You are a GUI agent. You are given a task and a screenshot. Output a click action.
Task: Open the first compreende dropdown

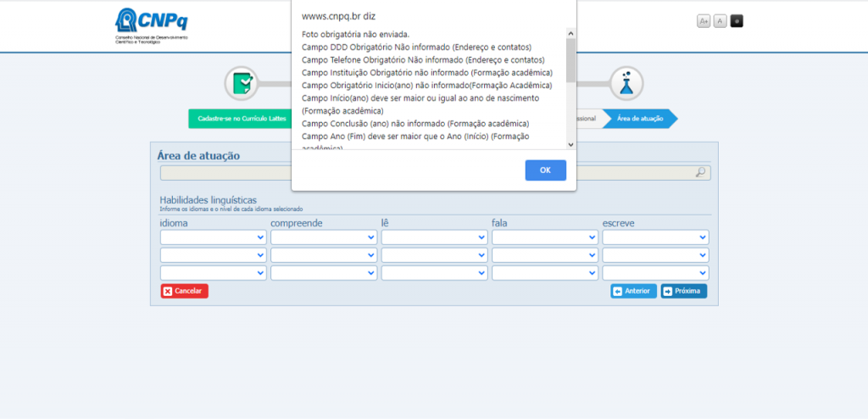pos(324,237)
